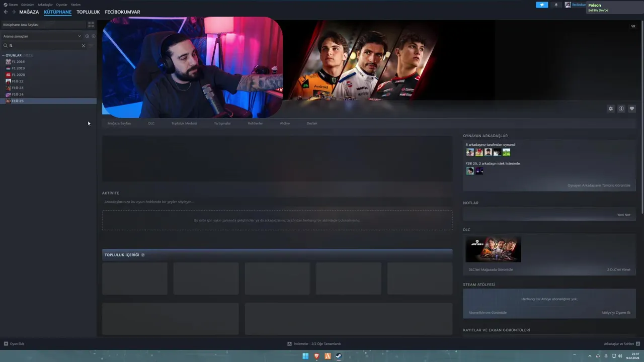This screenshot has height=362, width=644.
Task: Open Mağaza Sayfası game link
Action: [x=119, y=123]
